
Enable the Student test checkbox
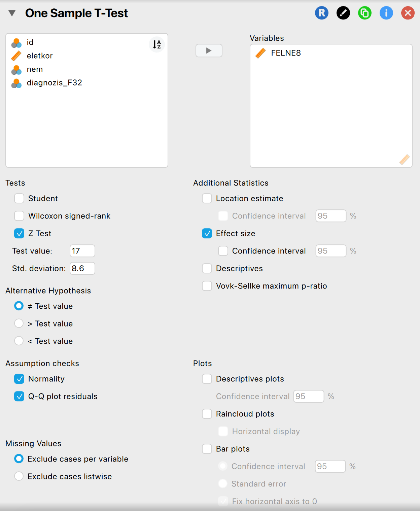[19, 198]
